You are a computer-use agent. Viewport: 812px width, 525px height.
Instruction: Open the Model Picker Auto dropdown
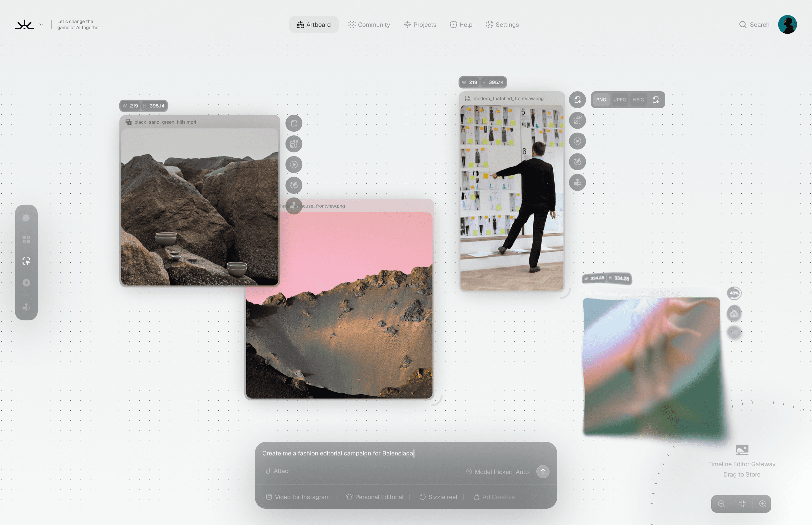[497, 472]
